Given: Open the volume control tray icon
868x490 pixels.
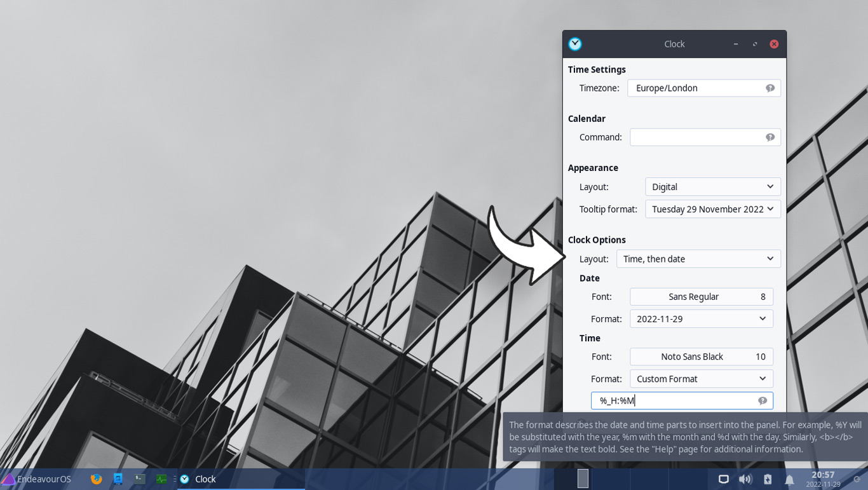Looking at the screenshot, I should [x=745, y=479].
